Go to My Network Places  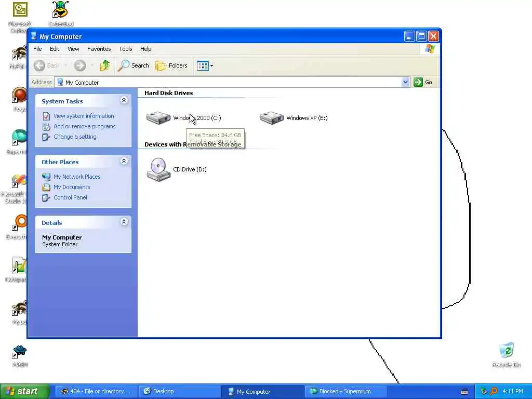click(x=77, y=177)
